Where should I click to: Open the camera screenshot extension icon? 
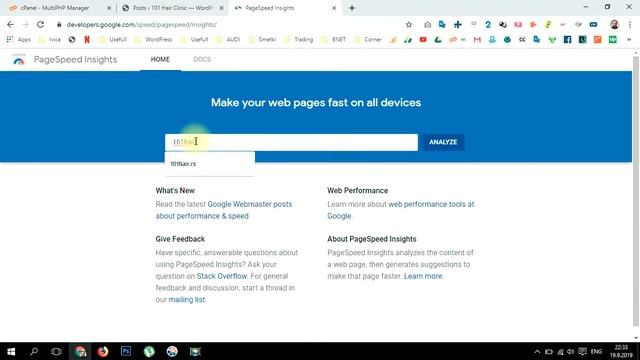[427, 24]
